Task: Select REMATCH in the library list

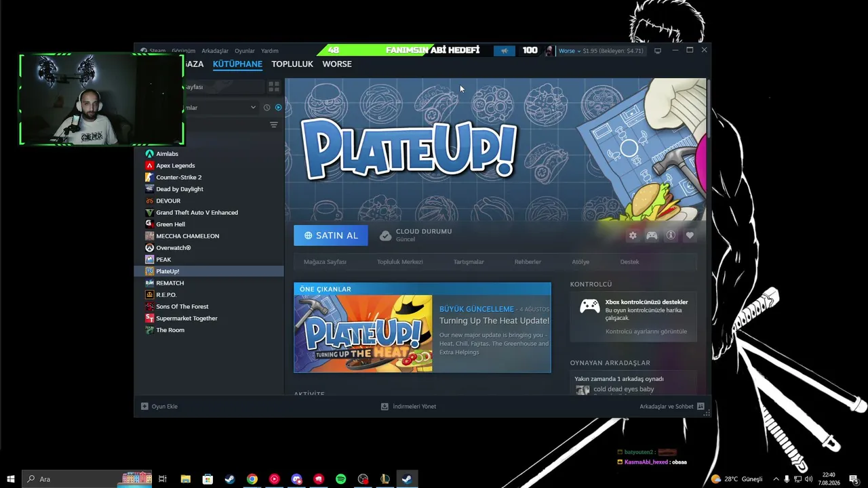Action: coord(209,283)
